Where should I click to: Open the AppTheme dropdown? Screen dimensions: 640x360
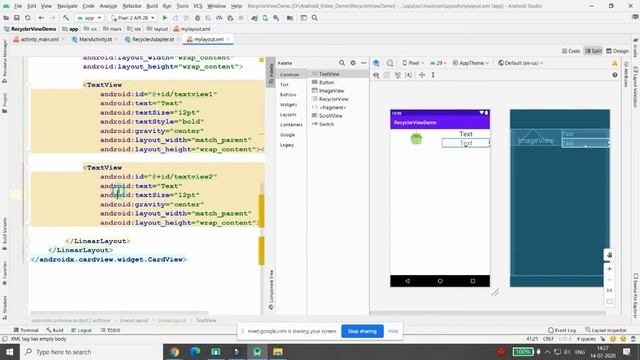(470, 63)
